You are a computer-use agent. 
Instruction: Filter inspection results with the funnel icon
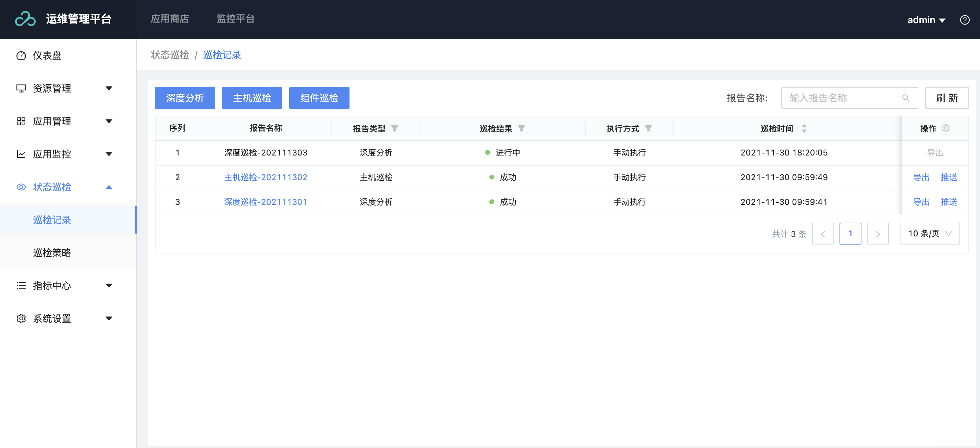point(521,128)
